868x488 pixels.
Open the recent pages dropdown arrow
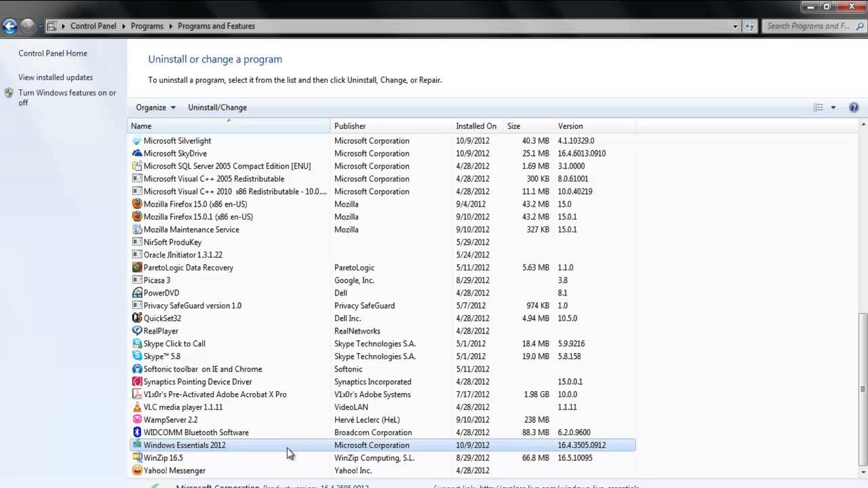click(40, 26)
